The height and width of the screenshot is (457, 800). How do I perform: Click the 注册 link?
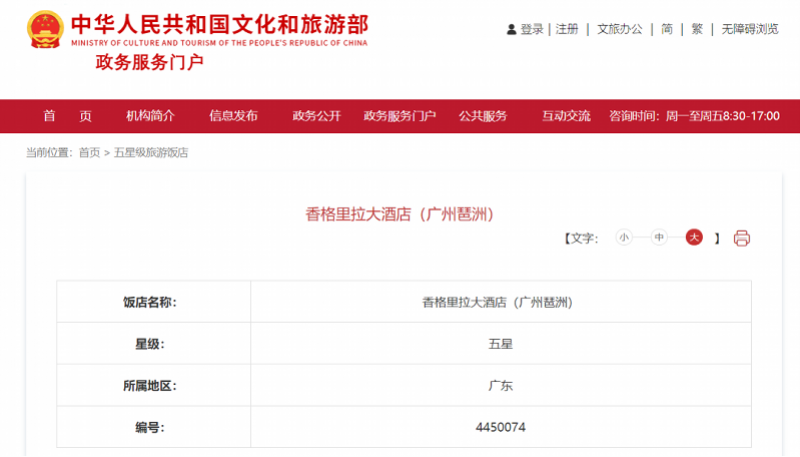pos(567,29)
